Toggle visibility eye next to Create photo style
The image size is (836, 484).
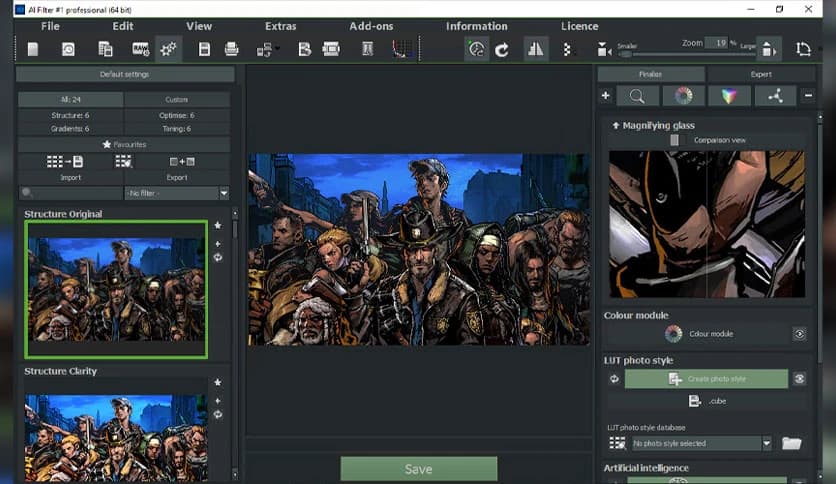[x=799, y=379]
